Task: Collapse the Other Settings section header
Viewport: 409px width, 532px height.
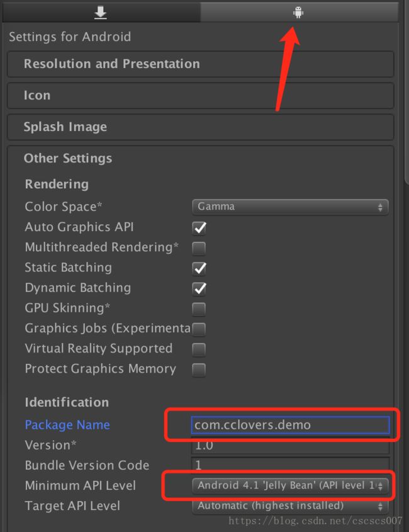Action: (x=68, y=159)
